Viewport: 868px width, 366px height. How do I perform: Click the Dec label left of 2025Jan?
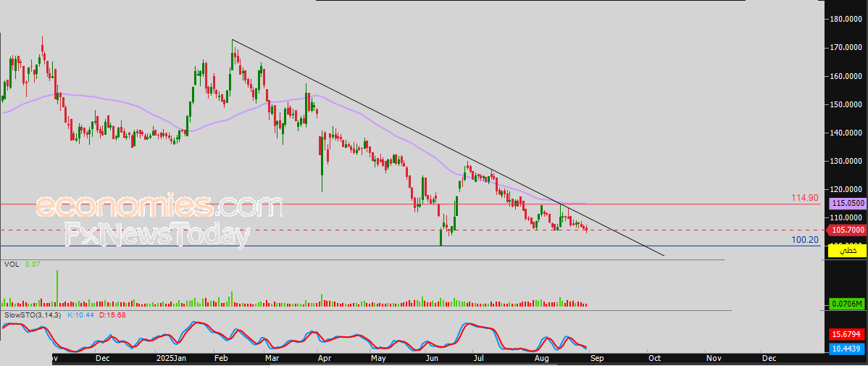[x=102, y=359]
